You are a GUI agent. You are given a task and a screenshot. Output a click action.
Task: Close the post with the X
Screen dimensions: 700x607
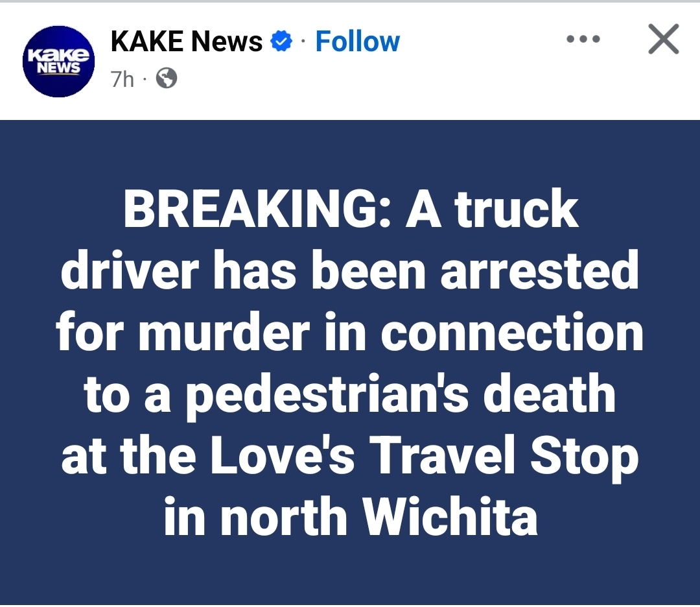pos(664,39)
